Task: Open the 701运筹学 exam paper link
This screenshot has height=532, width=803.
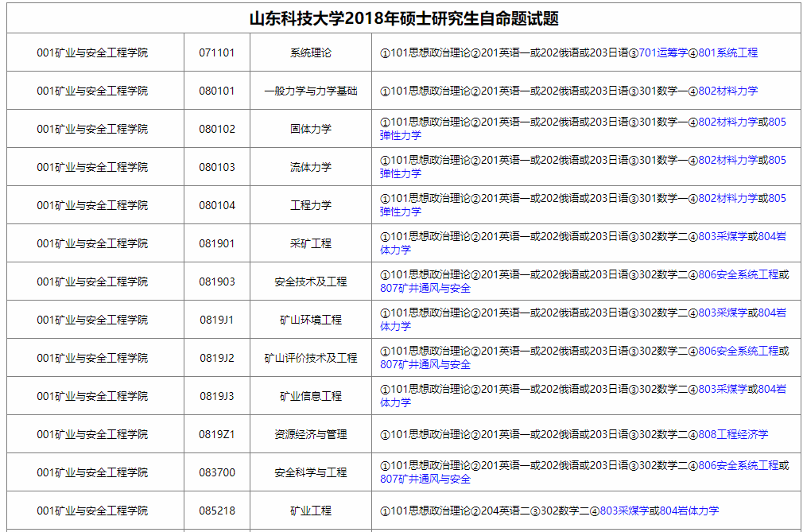Action: click(x=663, y=52)
